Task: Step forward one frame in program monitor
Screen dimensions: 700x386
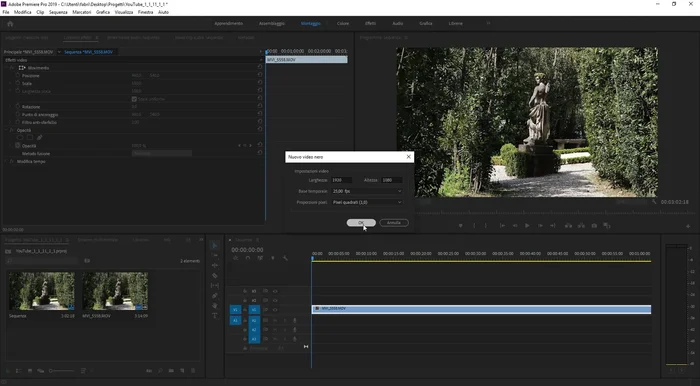Action: [540, 226]
